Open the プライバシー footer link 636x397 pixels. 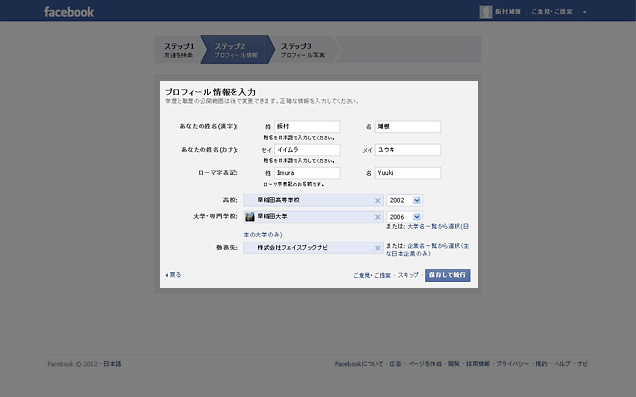point(512,364)
